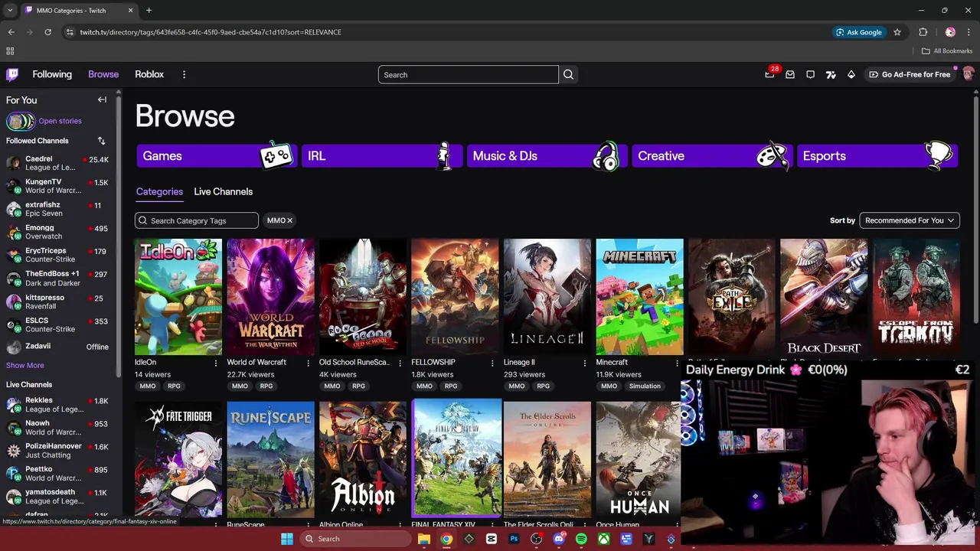Screen dimensions: 980x551
Task: Open Photoshop from the taskbar
Action: tap(514, 539)
